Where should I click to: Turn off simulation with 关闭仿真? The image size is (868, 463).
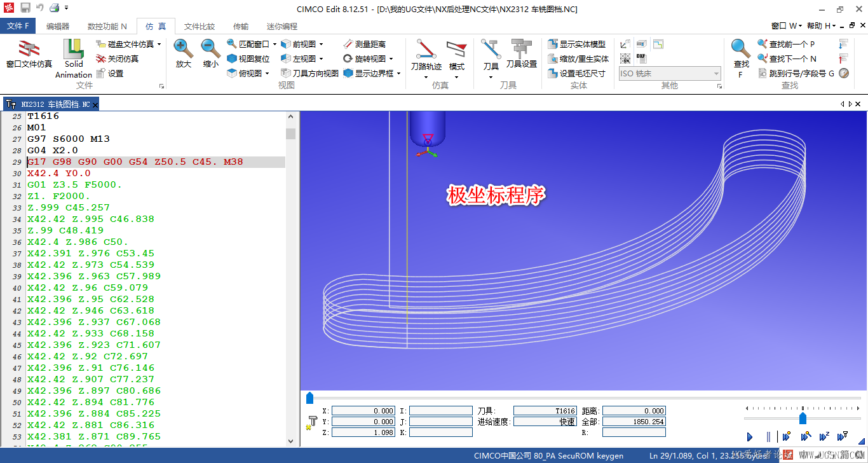(x=117, y=59)
